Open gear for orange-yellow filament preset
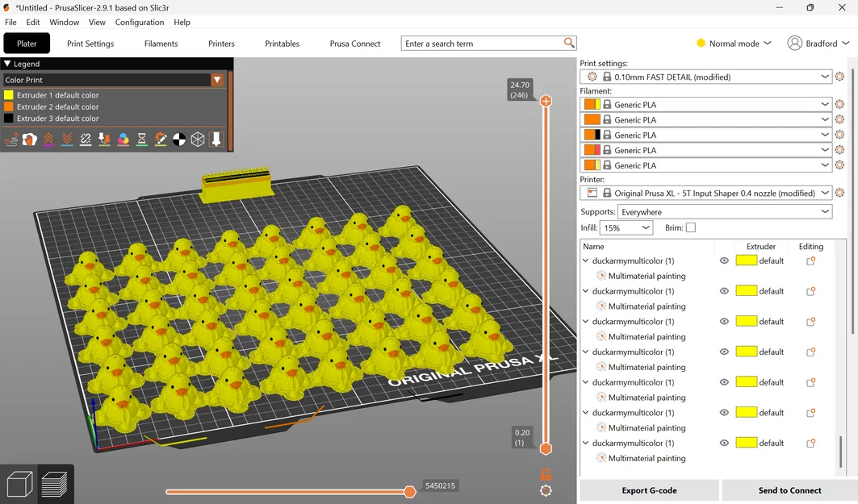Image resolution: width=858 pixels, height=504 pixels. tap(840, 104)
